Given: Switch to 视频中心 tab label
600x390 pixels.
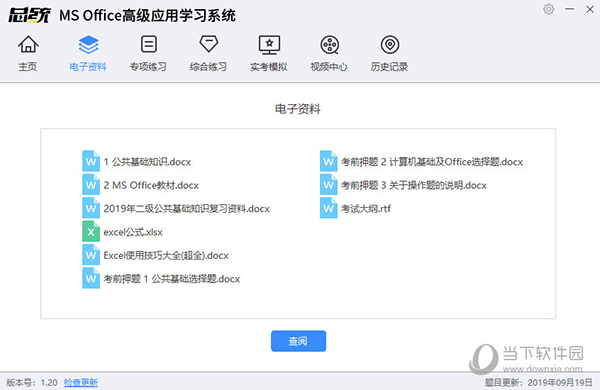Looking at the screenshot, I should 329,67.
